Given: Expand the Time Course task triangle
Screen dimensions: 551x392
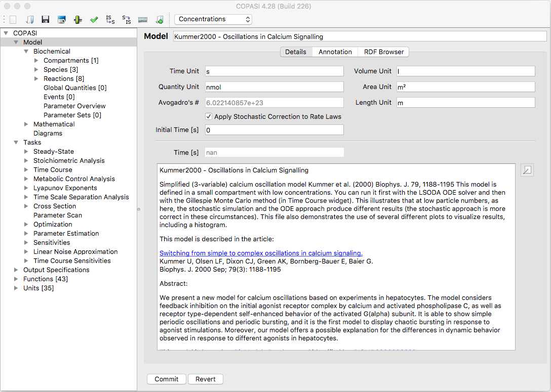Looking at the screenshot, I should 26,170.
